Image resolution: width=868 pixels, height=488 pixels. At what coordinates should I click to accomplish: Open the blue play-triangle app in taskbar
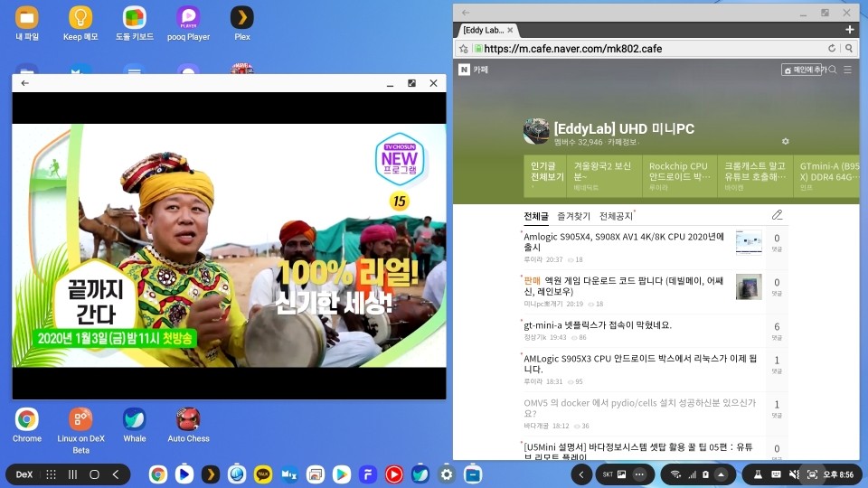click(184, 474)
